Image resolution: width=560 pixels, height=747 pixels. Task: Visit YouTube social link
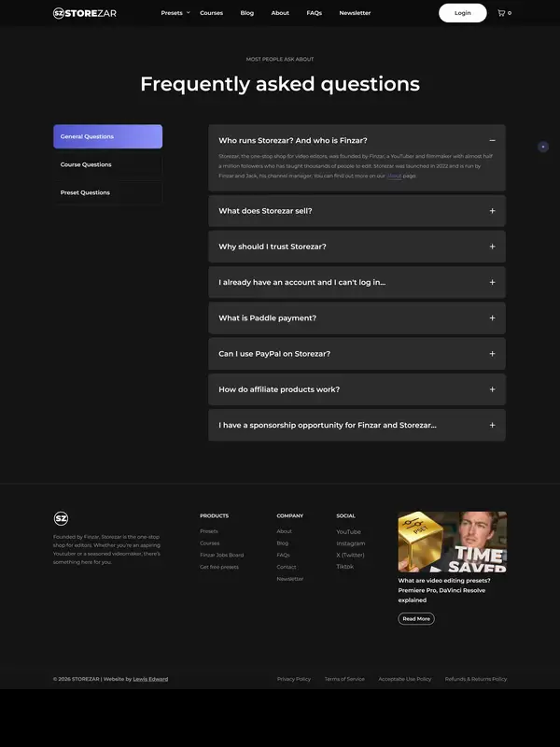tap(348, 531)
